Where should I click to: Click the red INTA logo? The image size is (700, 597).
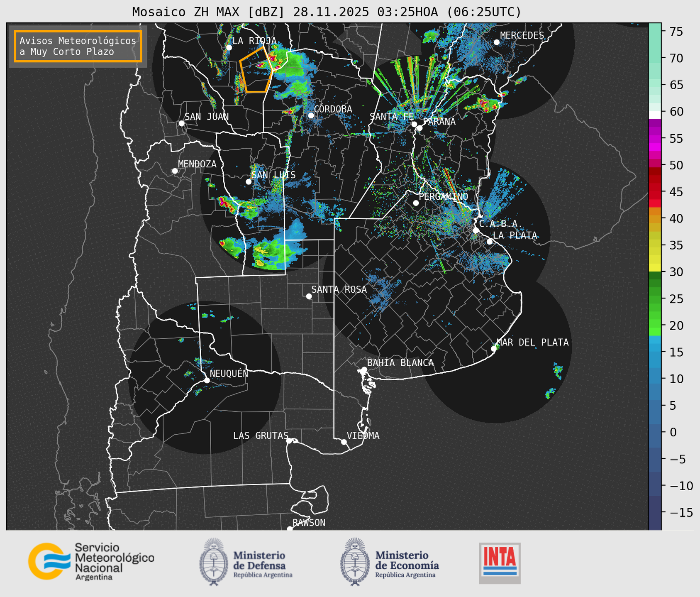(x=500, y=563)
